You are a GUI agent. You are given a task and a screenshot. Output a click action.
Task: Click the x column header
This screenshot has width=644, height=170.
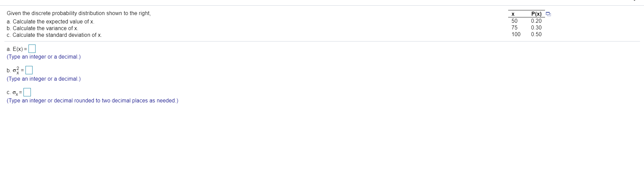tap(513, 14)
